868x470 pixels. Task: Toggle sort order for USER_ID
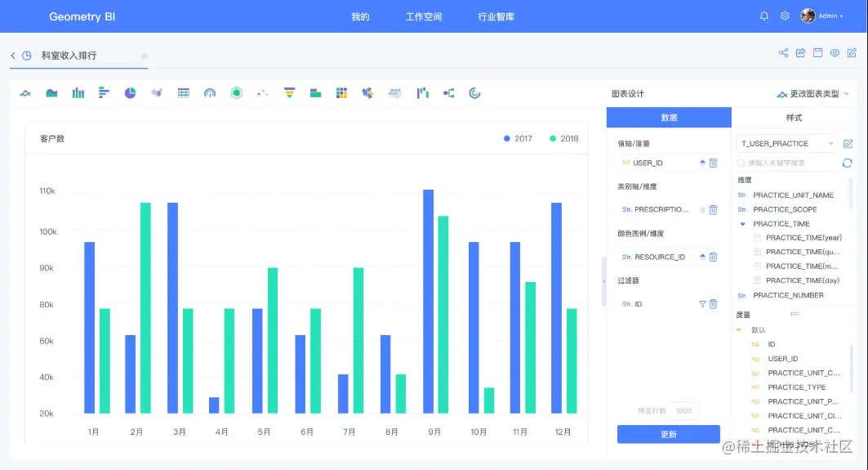point(702,163)
